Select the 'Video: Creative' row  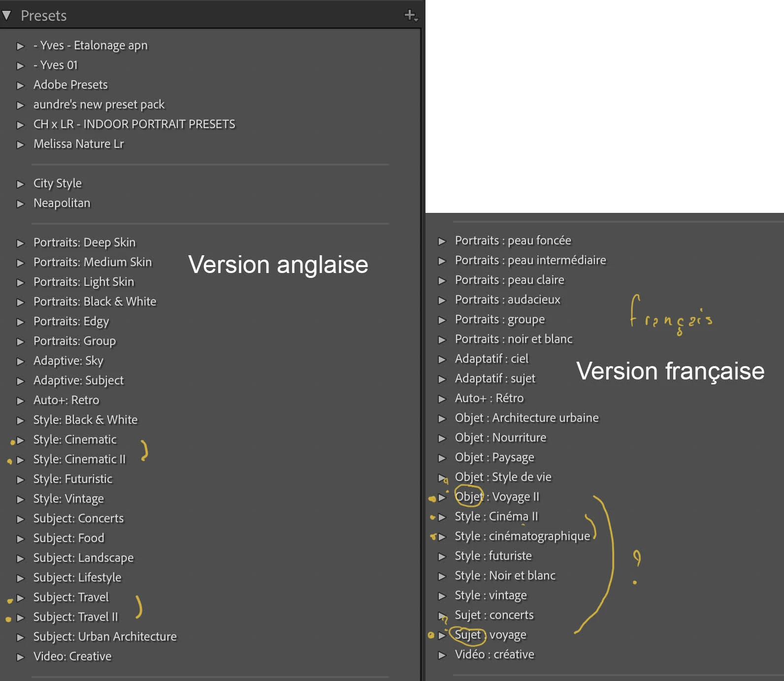pos(72,656)
